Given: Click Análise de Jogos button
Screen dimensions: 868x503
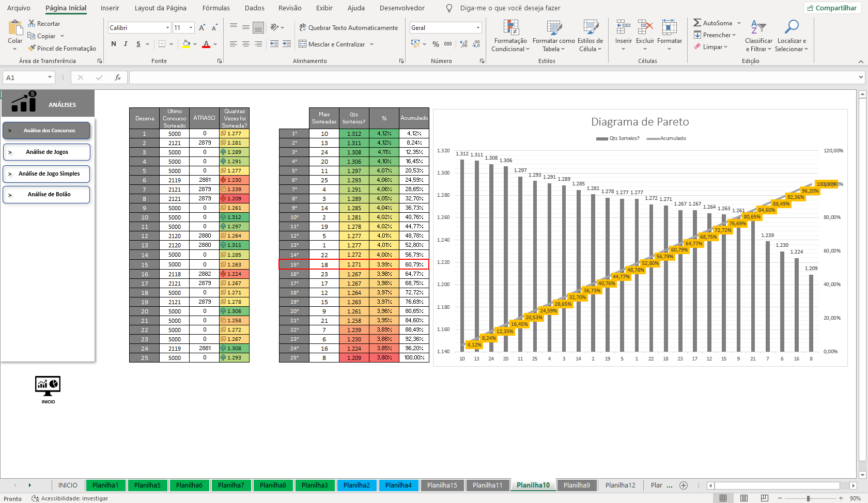Looking at the screenshot, I should tap(47, 152).
